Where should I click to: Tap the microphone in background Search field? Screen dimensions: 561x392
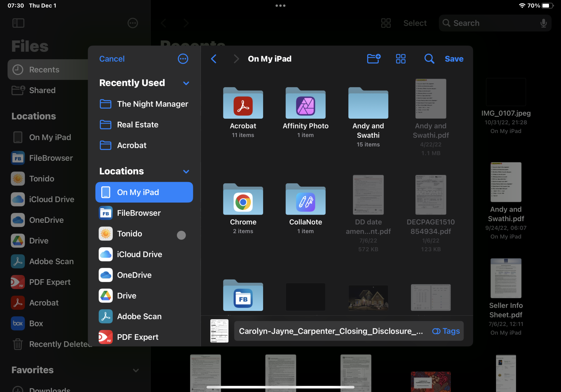(543, 23)
